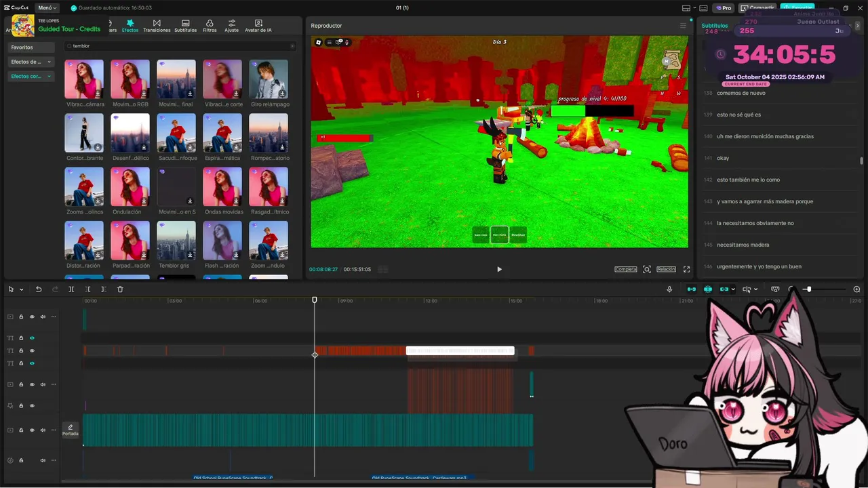Collapse the 'Efectos cor...' category
This screenshot has height=488, width=868.
(31, 77)
